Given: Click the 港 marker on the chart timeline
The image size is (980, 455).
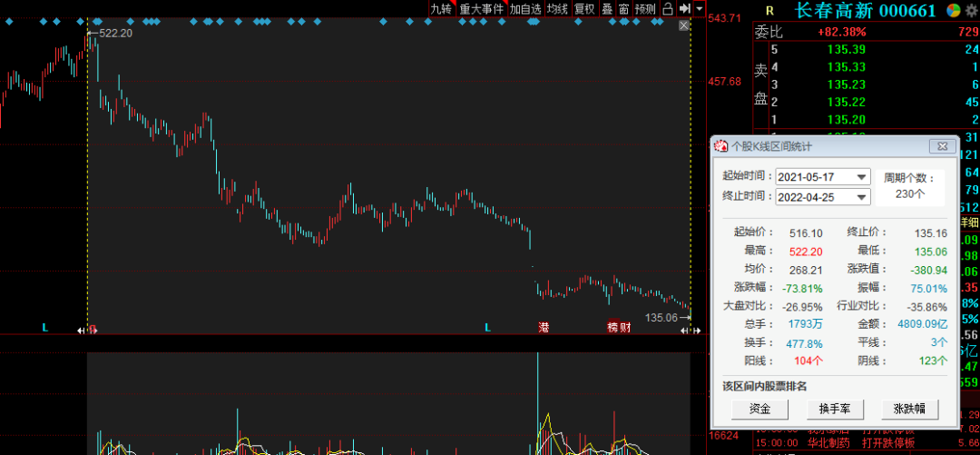Looking at the screenshot, I should 544,326.
